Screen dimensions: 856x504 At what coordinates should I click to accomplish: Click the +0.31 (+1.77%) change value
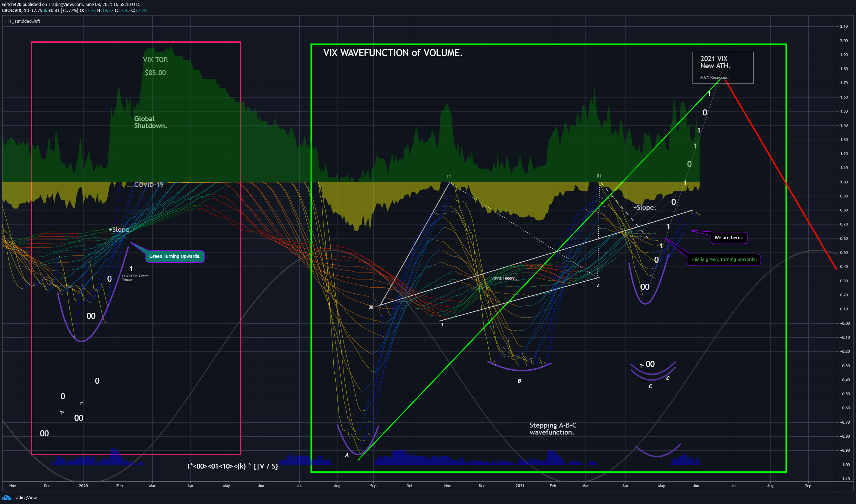63,10
